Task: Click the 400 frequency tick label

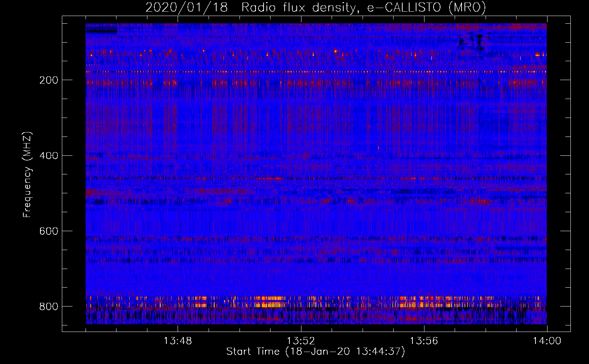Action: click(49, 156)
